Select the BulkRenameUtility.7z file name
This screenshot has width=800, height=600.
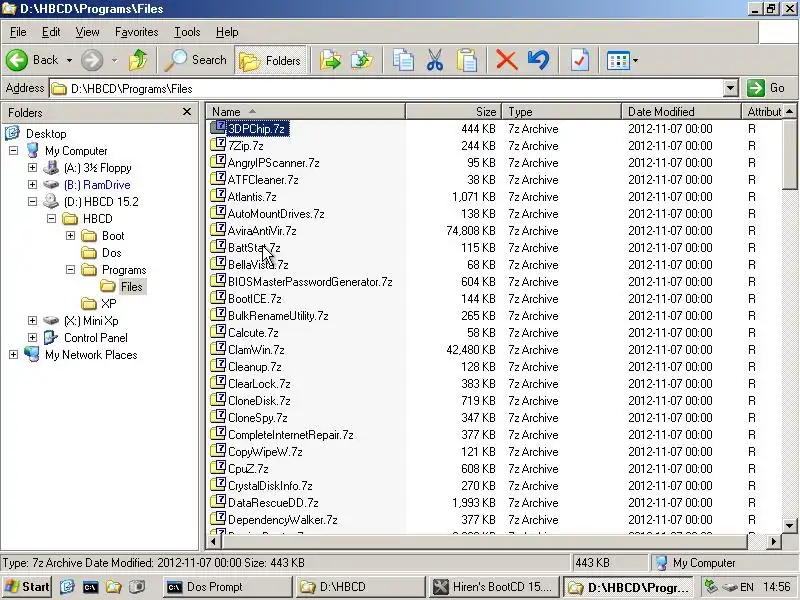pyautogui.click(x=278, y=316)
